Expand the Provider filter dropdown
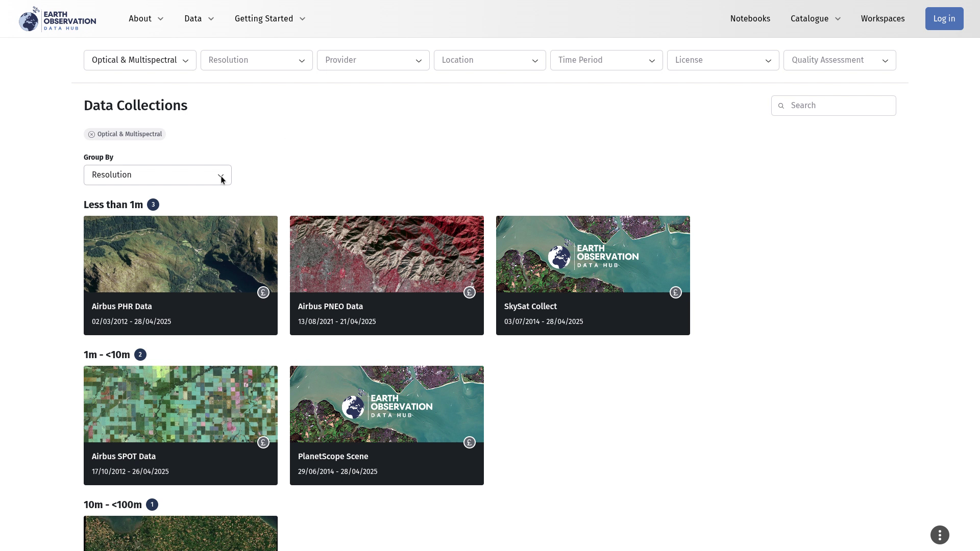The image size is (980, 551). 373,60
